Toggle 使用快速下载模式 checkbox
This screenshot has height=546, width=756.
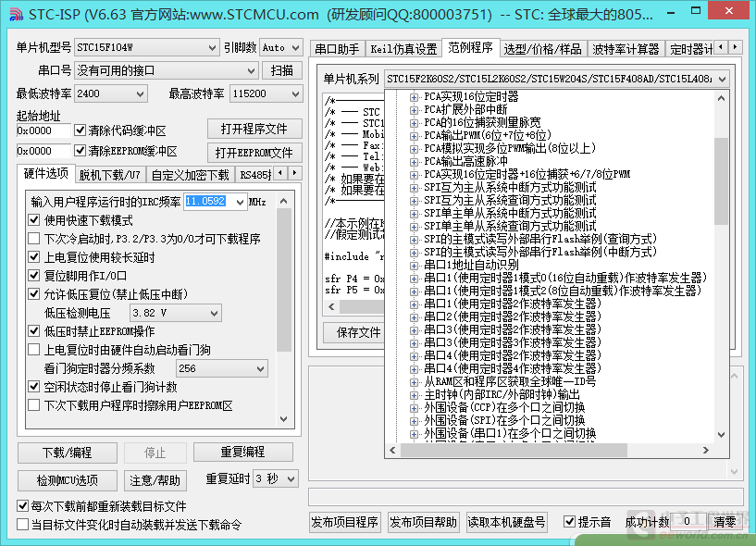33,220
